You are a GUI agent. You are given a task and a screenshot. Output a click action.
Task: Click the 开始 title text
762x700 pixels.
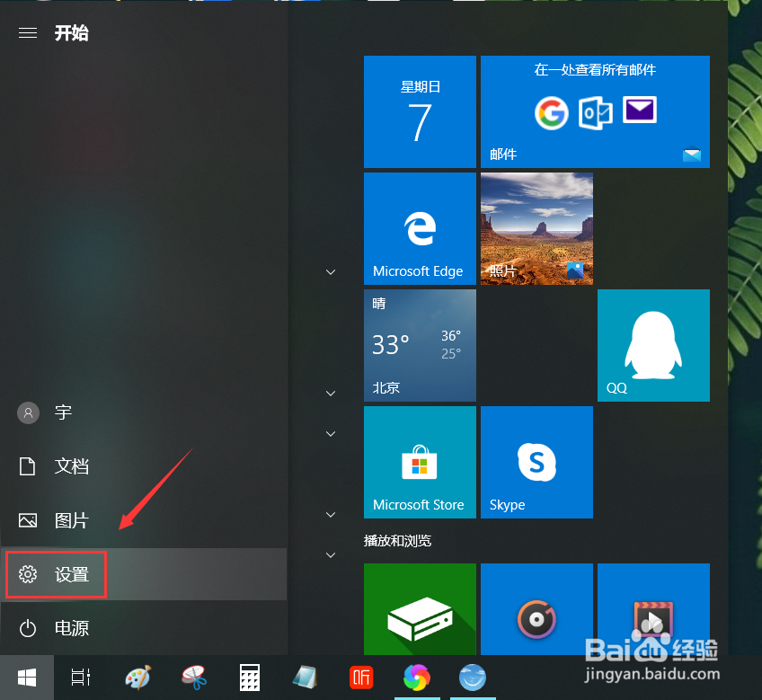point(72,33)
